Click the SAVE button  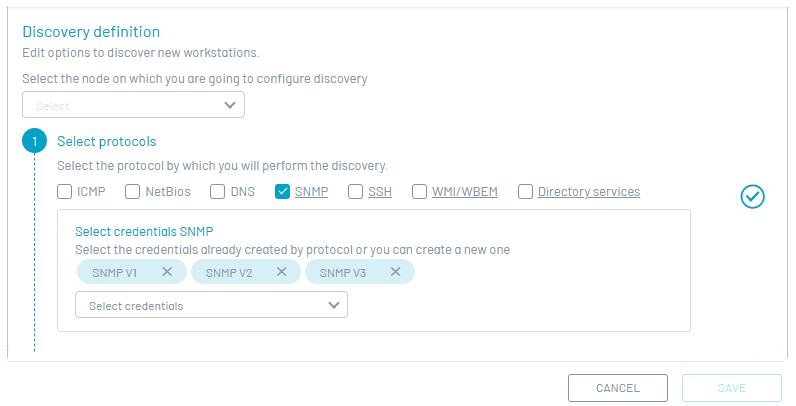click(x=732, y=388)
